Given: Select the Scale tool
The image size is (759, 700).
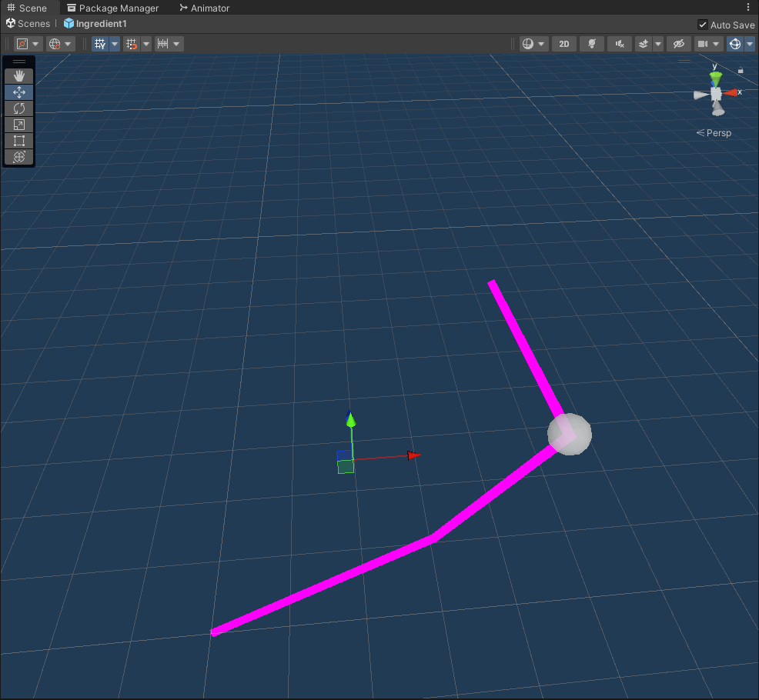Looking at the screenshot, I should [x=19, y=125].
